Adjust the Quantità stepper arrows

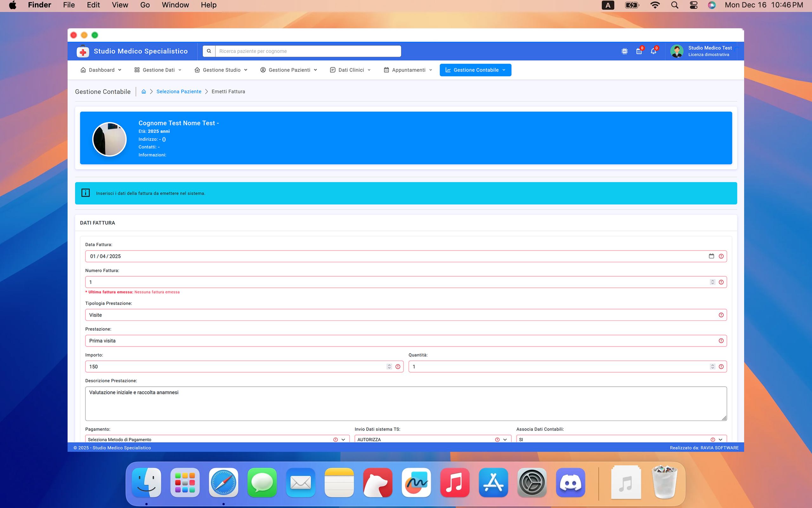tap(712, 366)
